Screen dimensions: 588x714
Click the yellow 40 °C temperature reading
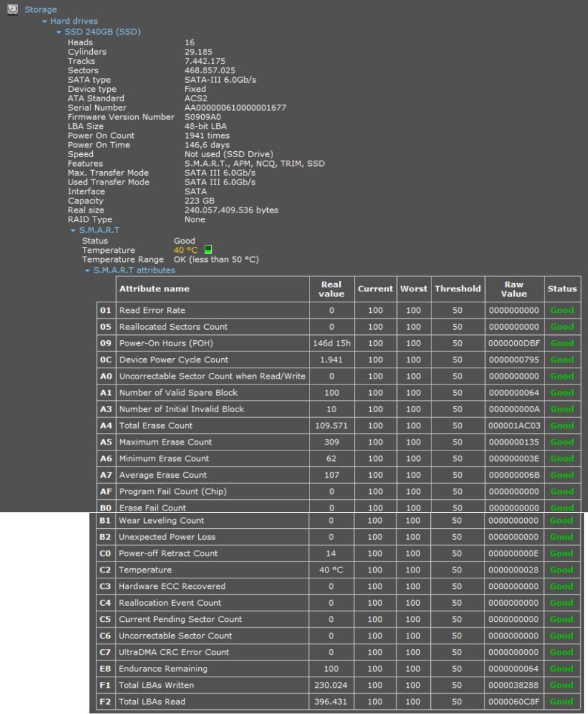click(x=186, y=250)
